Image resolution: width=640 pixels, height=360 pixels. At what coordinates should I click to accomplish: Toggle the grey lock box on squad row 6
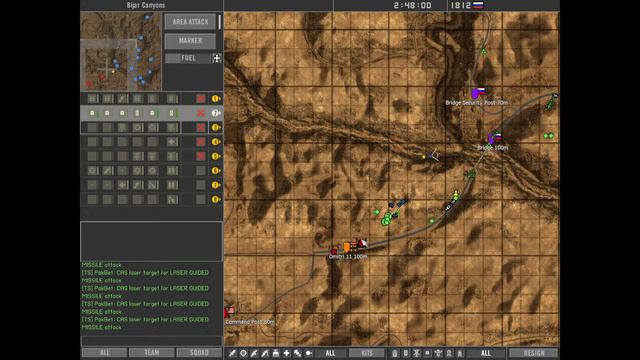(200, 171)
